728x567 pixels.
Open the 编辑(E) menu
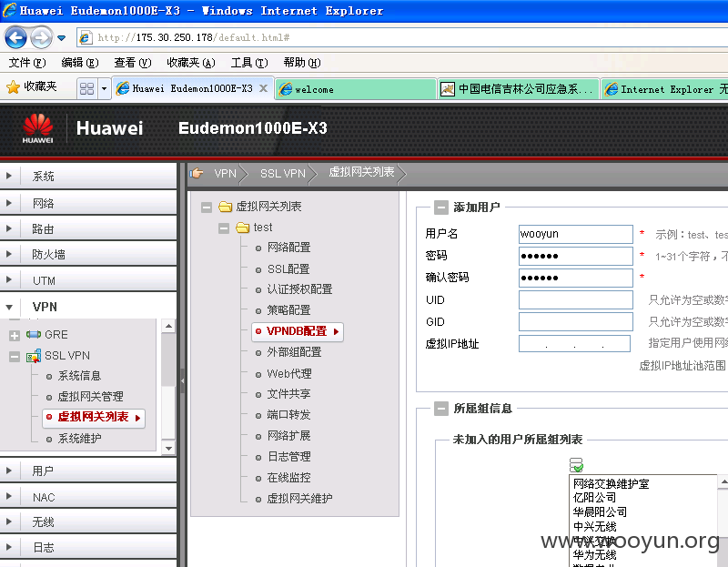pos(80,62)
